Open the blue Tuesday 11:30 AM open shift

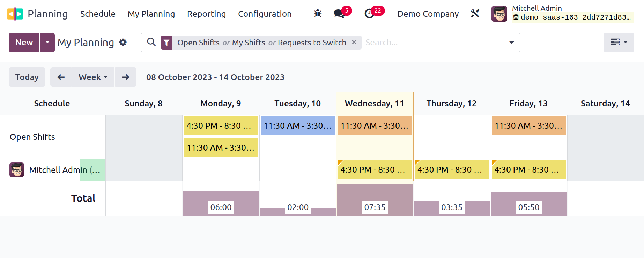298,126
